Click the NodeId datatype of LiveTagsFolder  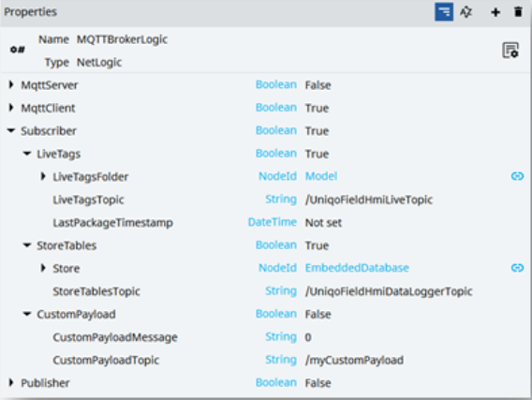click(x=277, y=176)
